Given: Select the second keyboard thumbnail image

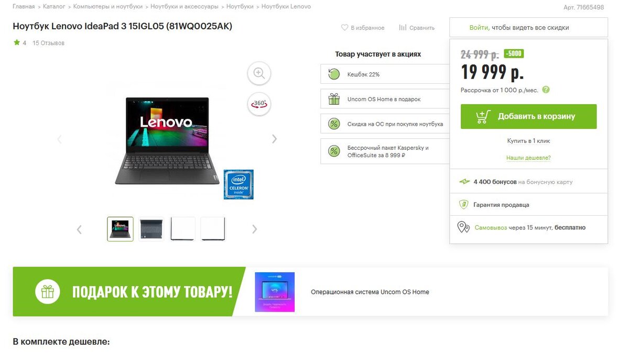Looking at the screenshot, I should [151, 229].
